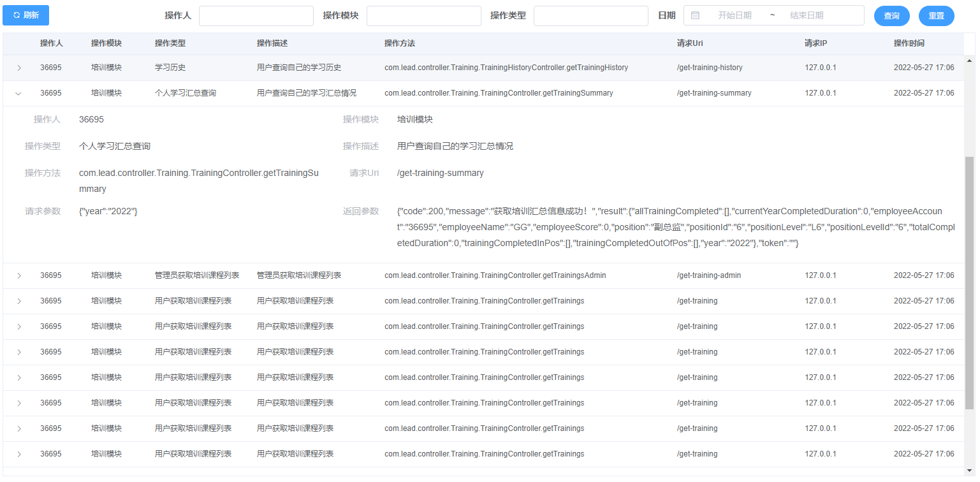Screen dimensions: 980x482
Task: Focus the 操作模块 search input field
Action: pos(424,16)
